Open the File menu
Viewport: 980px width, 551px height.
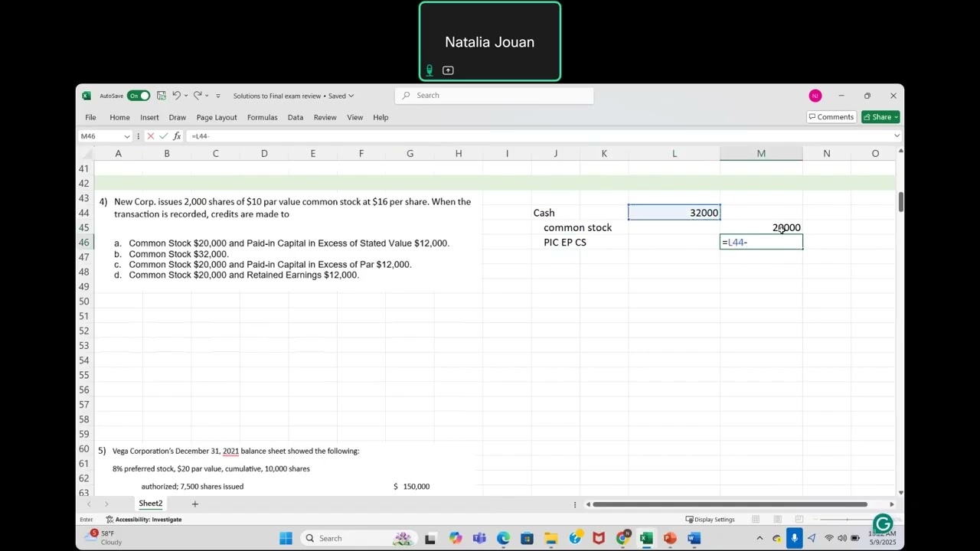(x=90, y=117)
